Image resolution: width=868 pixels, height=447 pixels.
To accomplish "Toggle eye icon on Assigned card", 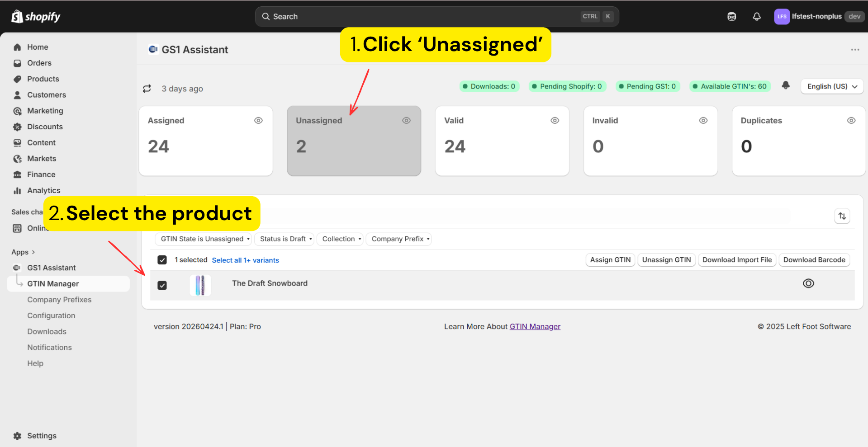I will point(258,121).
